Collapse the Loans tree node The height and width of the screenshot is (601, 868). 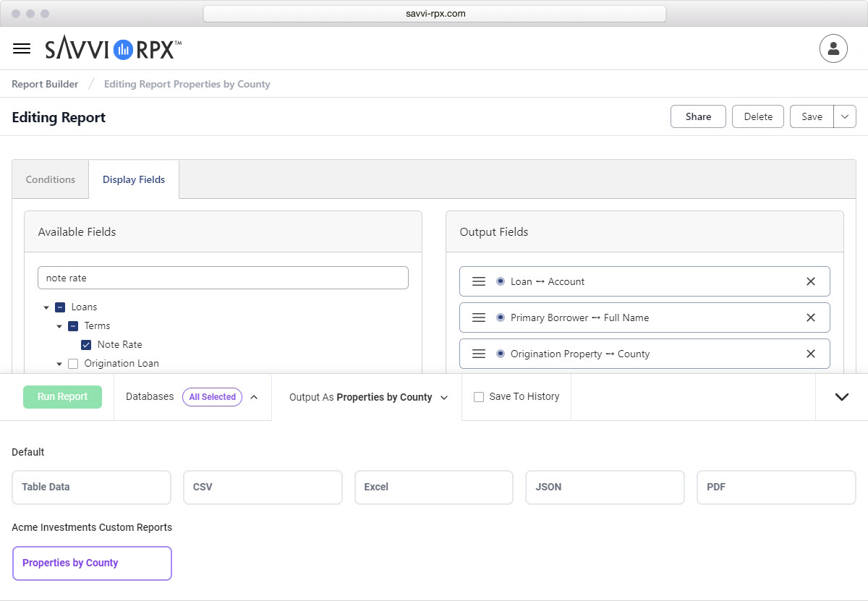tap(47, 307)
